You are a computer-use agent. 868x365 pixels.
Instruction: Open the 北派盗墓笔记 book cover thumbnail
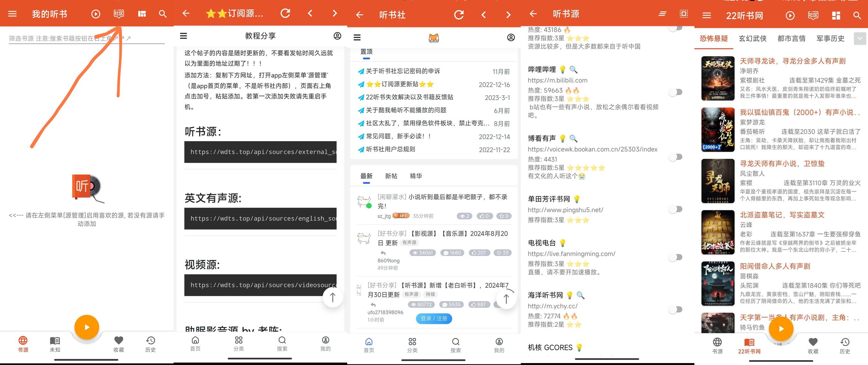(x=718, y=232)
